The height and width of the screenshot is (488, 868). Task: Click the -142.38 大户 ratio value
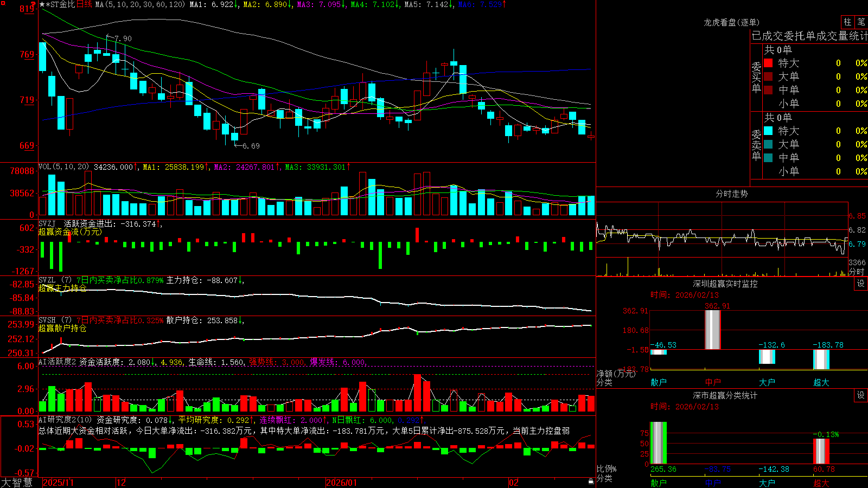coord(774,469)
